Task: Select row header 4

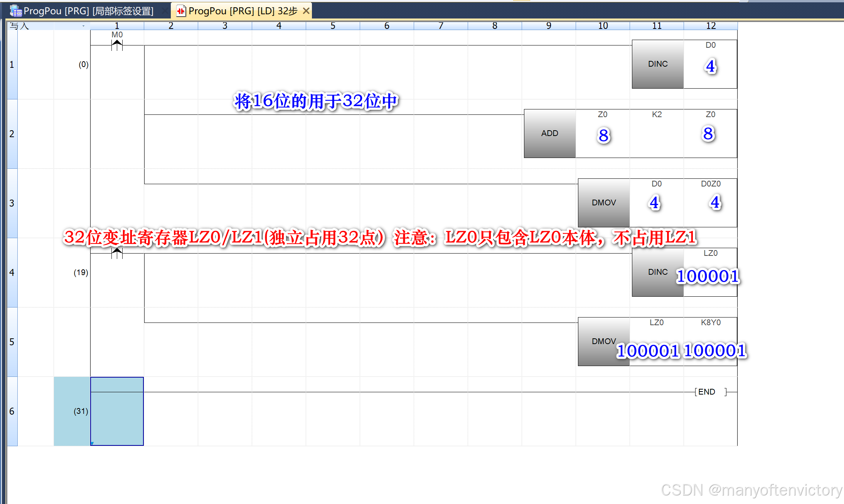Action: point(12,272)
